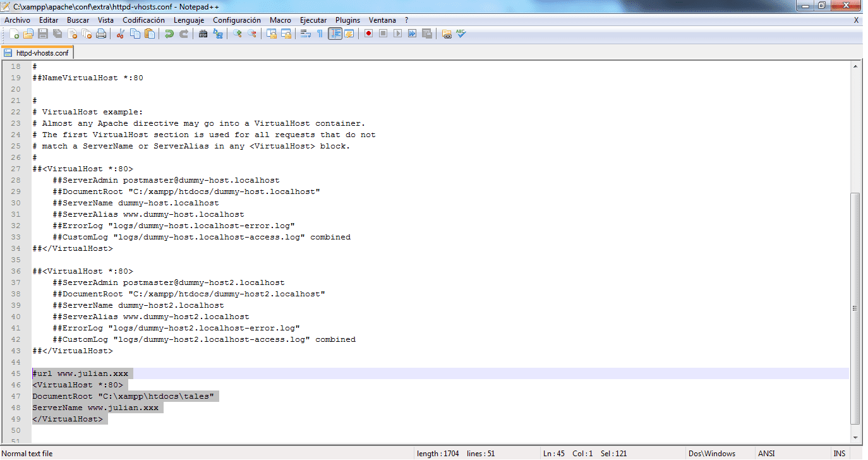Toggle word wrap in the toolbar
Image resolution: width=868 pixels, height=460 pixels.
tap(306, 33)
